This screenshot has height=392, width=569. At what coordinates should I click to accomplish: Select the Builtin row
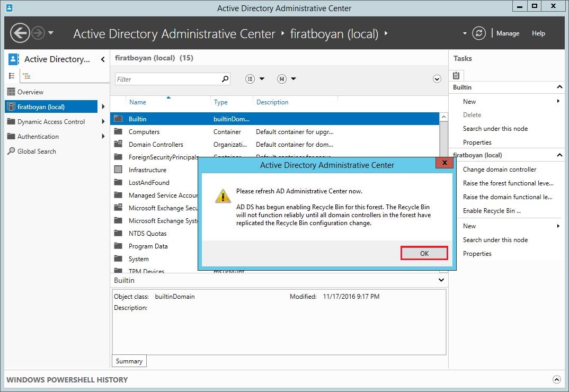tap(275, 119)
